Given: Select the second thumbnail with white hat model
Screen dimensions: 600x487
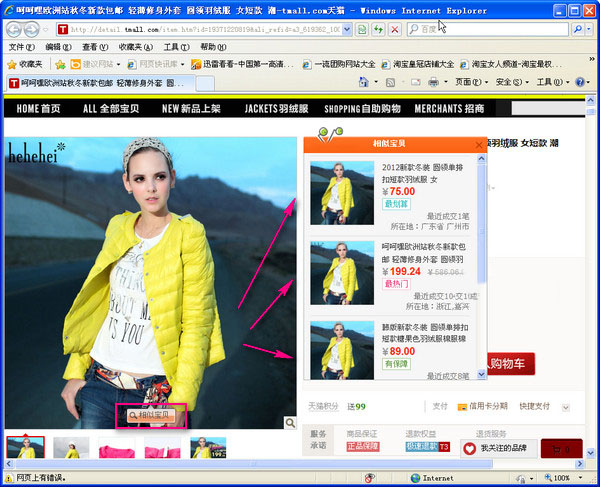Looking at the screenshot, I should click(71, 447).
